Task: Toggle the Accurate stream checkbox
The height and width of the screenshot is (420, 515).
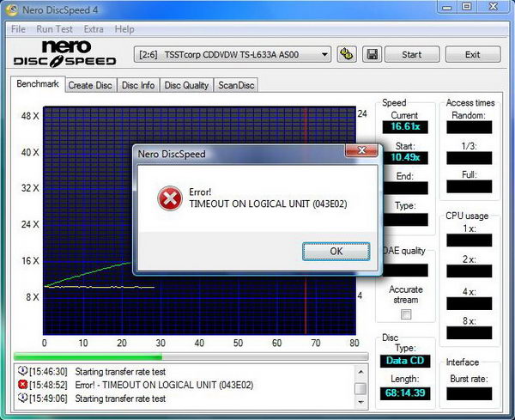Action: pos(406,314)
